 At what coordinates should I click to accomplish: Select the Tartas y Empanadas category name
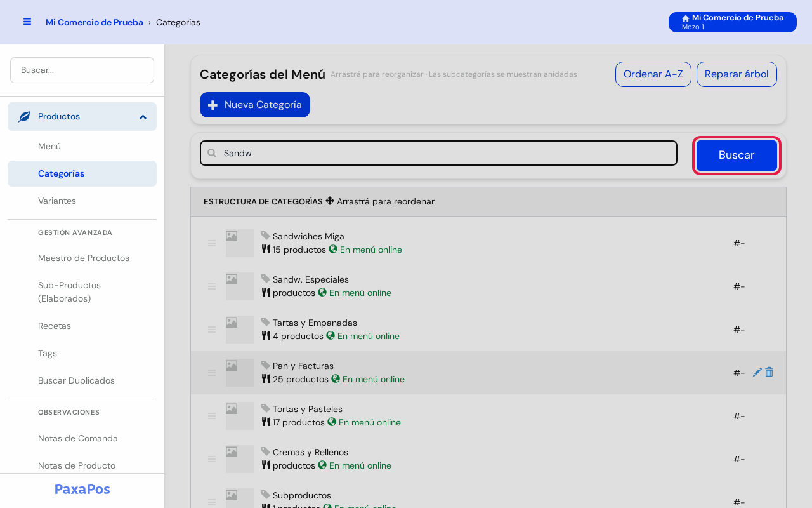[315, 323]
